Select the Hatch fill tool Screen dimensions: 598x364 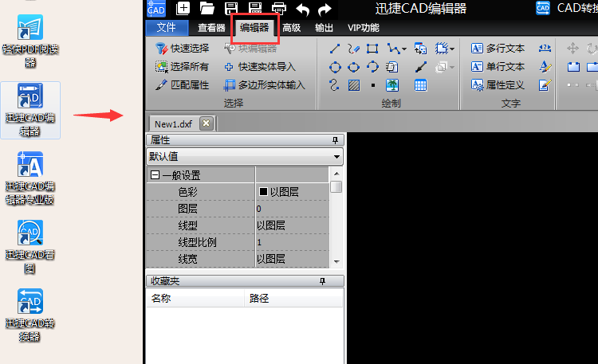coord(354,85)
